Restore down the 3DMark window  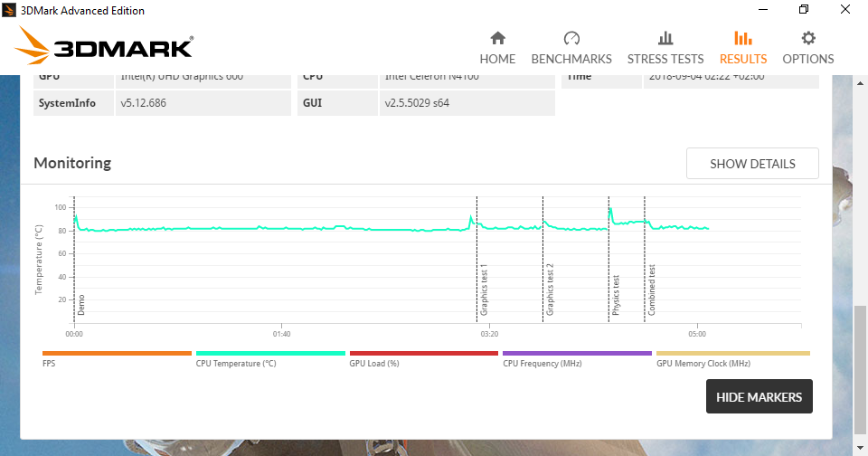click(804, 9)
